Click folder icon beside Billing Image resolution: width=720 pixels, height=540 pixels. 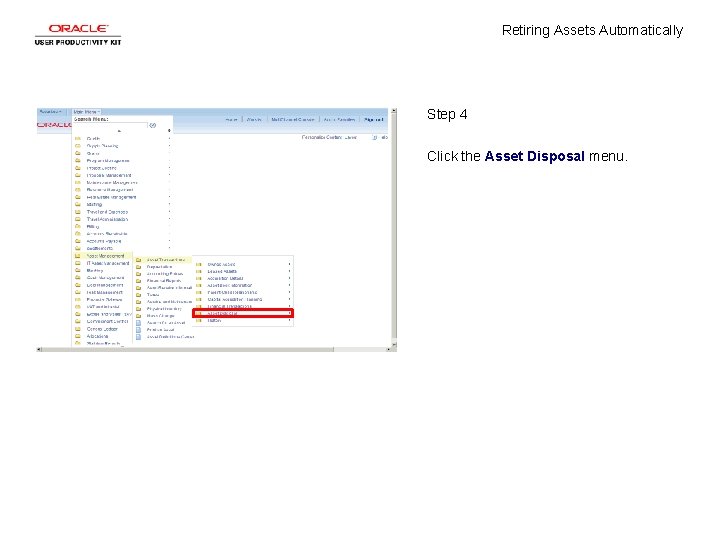[x=78, y=226]
